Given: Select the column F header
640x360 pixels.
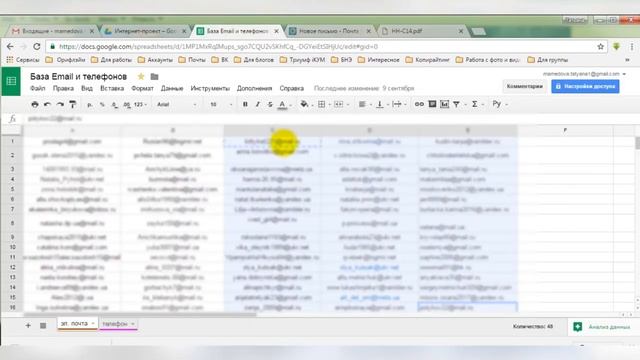Looking at the screenshot, I should pyautogui.click(x=565, y=130).
